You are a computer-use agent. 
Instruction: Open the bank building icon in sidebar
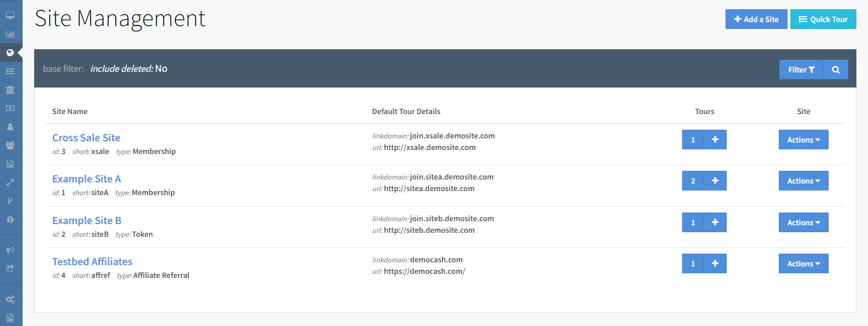pos(10,90)
